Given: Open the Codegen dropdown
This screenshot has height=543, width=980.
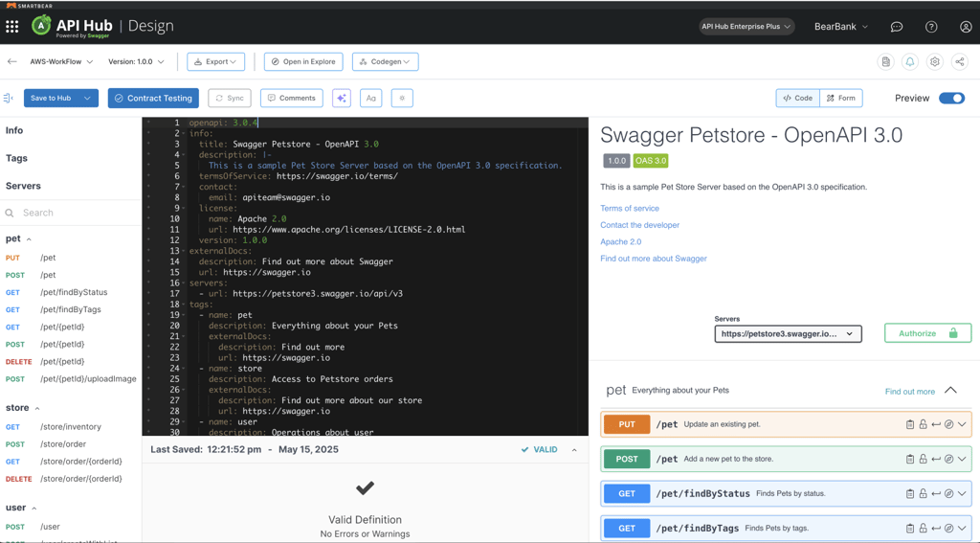Looking at the screenshot, I should click(x=385, y=62).
